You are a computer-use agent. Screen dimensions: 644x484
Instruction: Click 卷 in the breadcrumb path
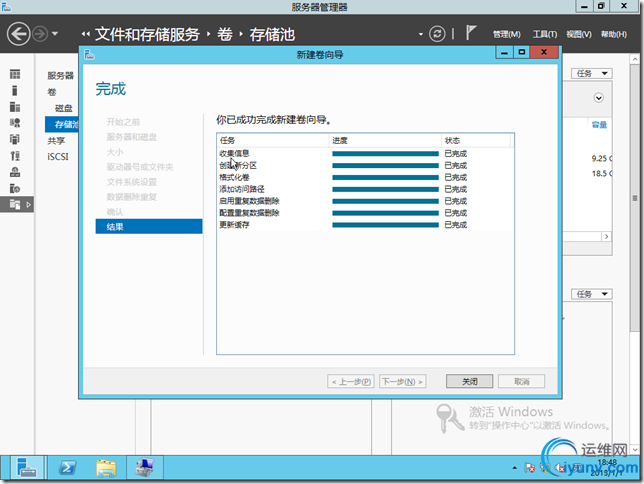click(x=225, y=34)
